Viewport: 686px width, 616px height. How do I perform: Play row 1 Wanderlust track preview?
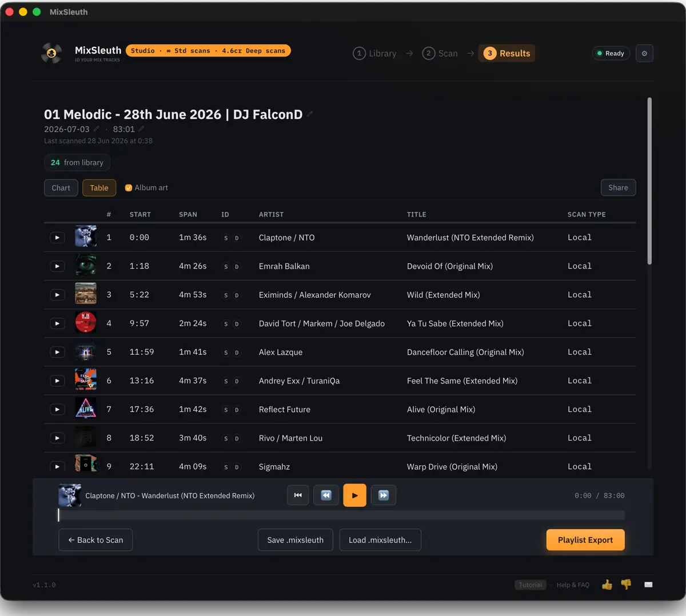point(57,238)
